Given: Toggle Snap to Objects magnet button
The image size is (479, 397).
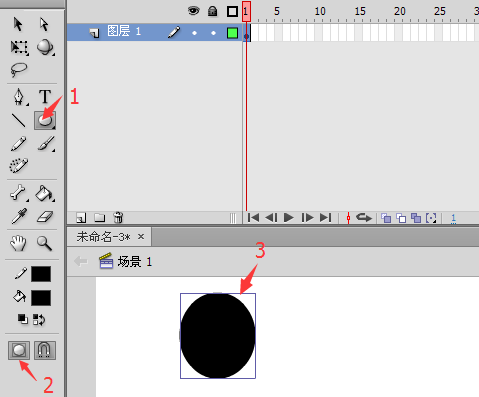Looking at the screenshot, I should click(x=45, y=350).
